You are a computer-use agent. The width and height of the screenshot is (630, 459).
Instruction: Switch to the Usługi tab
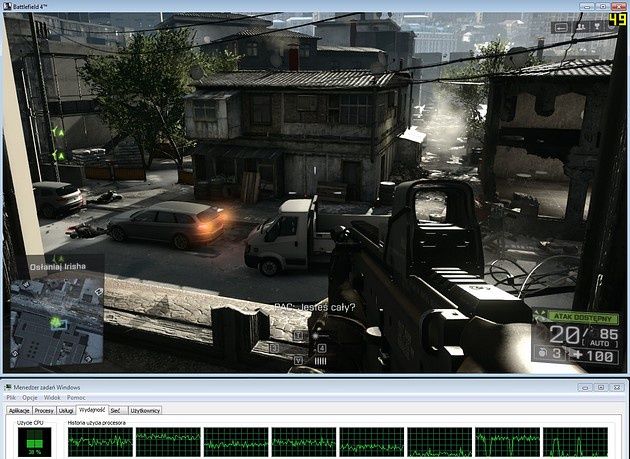65,410
